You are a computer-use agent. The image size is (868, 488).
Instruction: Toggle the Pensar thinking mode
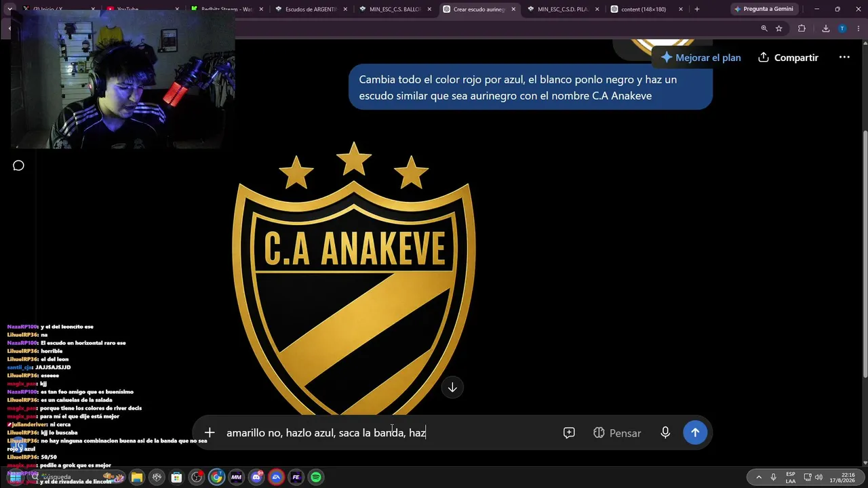pos(616,432)
